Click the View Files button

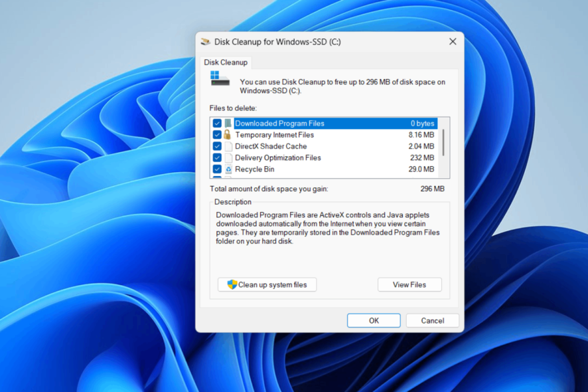(409, 284)
